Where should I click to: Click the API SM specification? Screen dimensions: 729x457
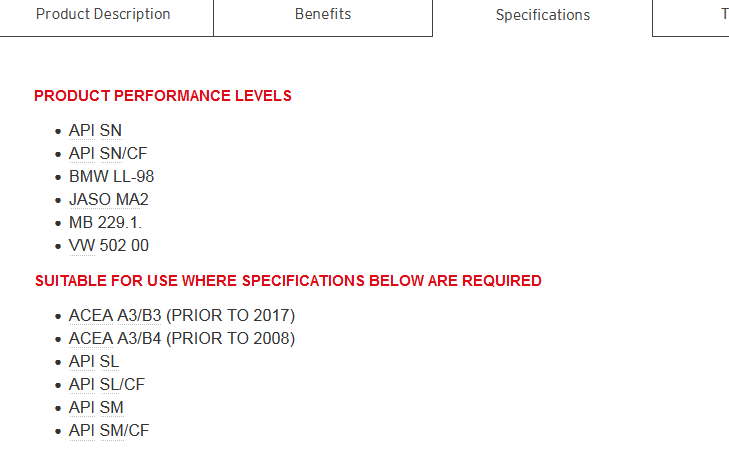coord(96,407)
